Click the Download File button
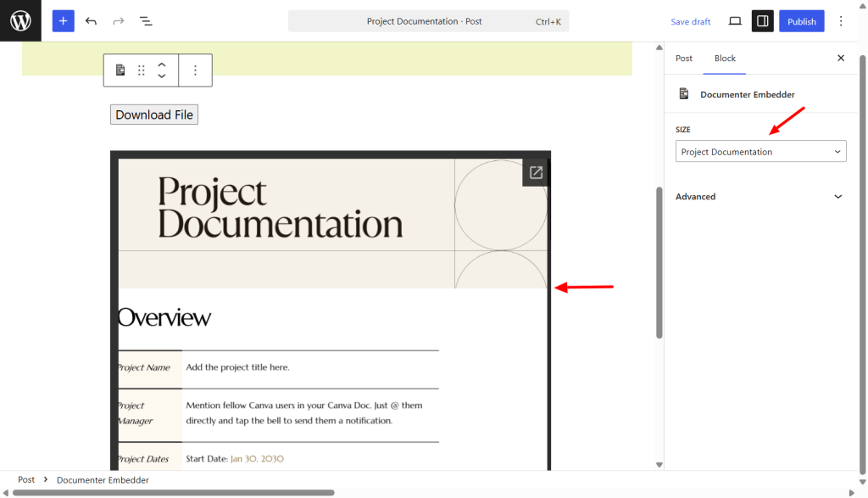The height and width of the screenshot is (498, 868). point(153,114)
